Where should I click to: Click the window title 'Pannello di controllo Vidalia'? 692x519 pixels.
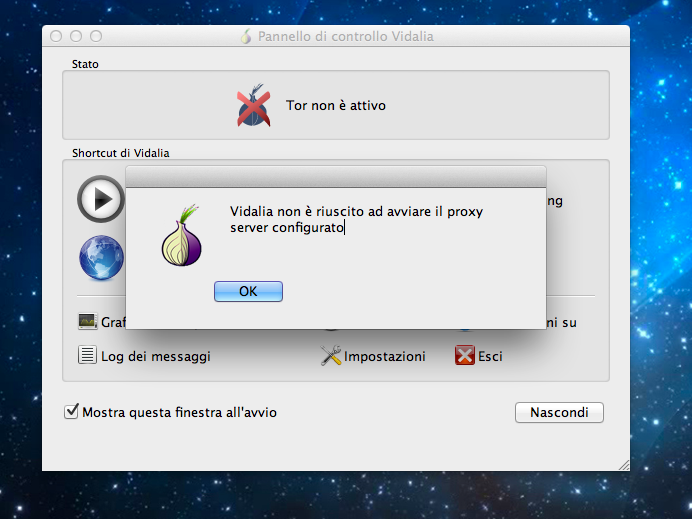[x=346, y=36]
